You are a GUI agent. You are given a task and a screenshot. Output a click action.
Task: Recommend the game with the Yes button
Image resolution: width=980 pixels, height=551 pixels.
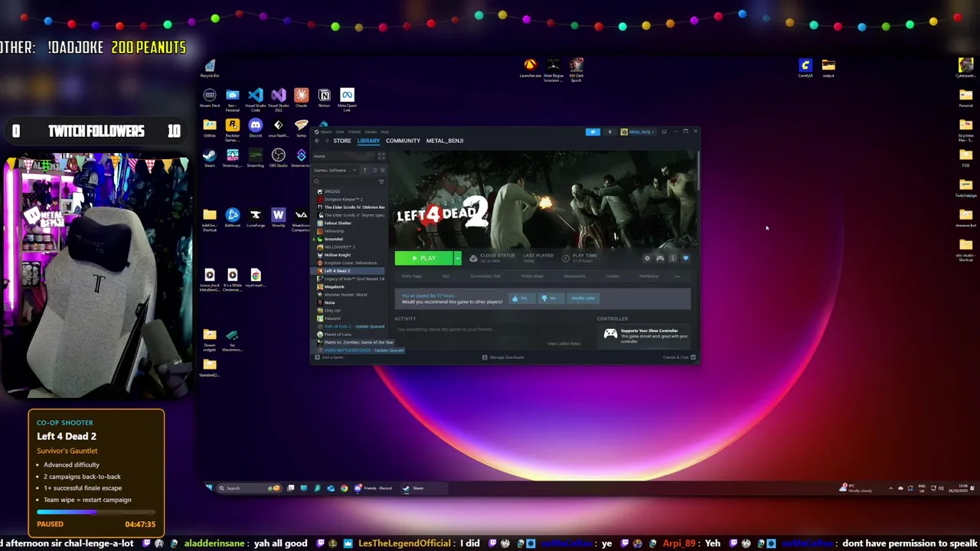[x=521, y=298]
